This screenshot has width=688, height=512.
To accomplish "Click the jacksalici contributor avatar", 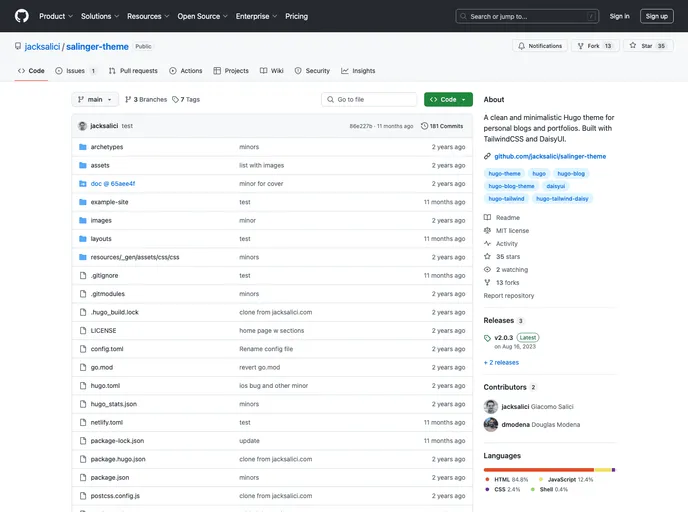I will (491, 407).
